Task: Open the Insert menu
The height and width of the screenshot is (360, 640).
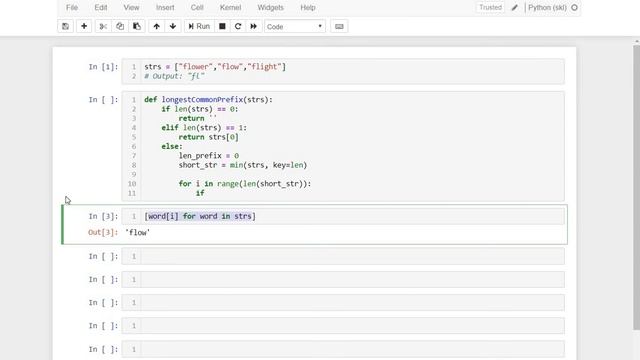Action: pyautogui.click(x=165, y=7)
